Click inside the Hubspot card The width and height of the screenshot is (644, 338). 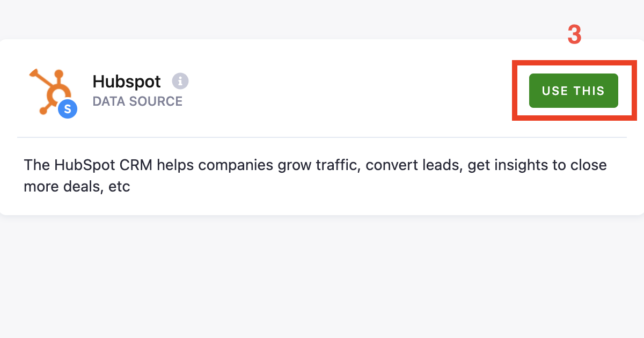[x=322, y=126]
